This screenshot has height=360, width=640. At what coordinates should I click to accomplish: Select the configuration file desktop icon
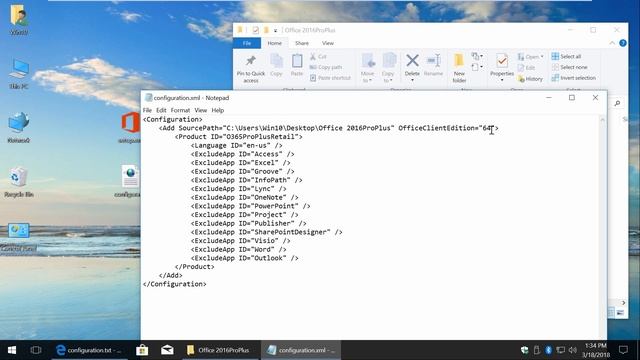coord(129,182)
